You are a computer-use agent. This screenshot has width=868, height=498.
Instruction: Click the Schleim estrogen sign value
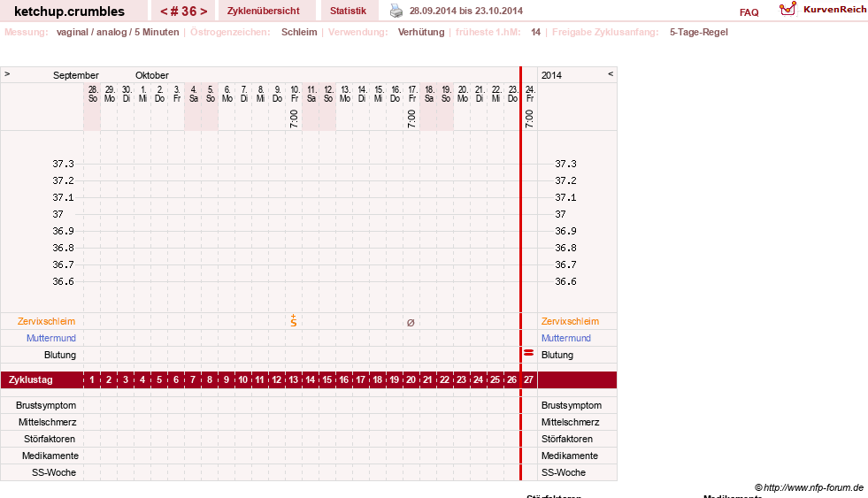click(299, 32)
